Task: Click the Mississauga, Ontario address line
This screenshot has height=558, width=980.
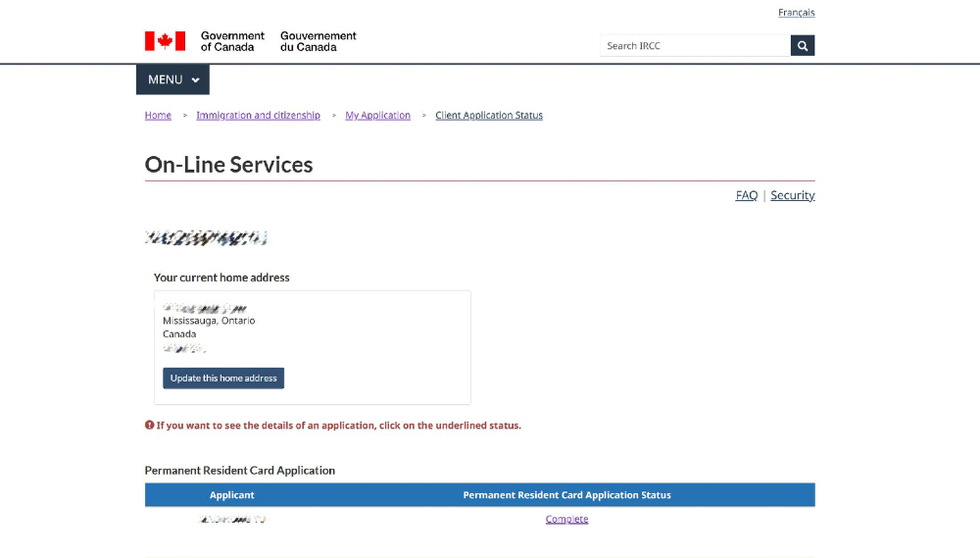Action: tap(209, 321)
